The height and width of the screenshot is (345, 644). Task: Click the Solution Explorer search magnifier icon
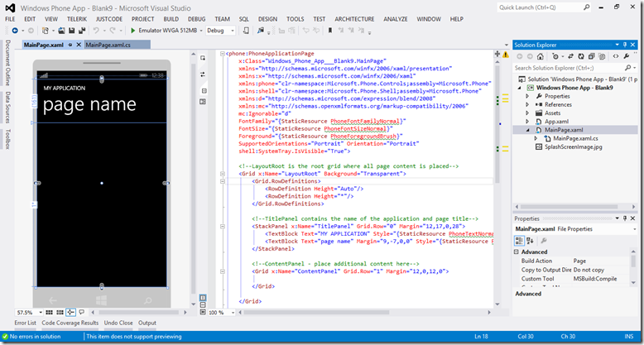tap(627, 68)
